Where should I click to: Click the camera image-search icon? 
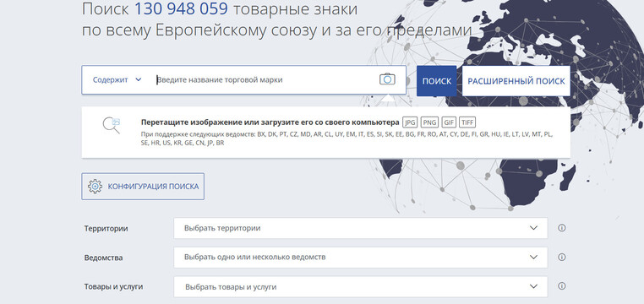(387, 79)
